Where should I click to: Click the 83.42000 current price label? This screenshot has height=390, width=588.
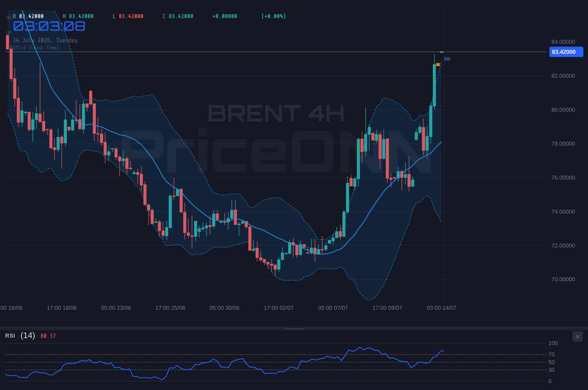click(x=566, y=52)
